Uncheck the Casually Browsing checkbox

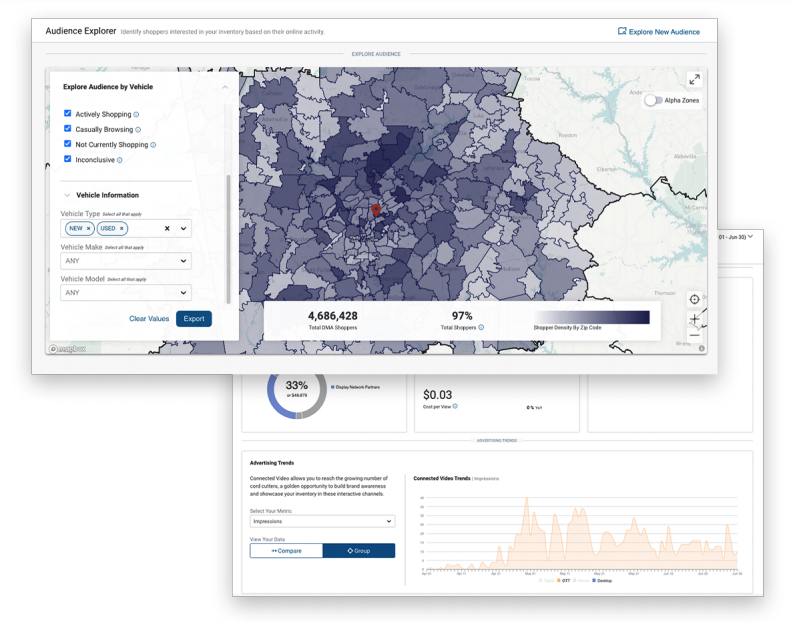point(68,129)
